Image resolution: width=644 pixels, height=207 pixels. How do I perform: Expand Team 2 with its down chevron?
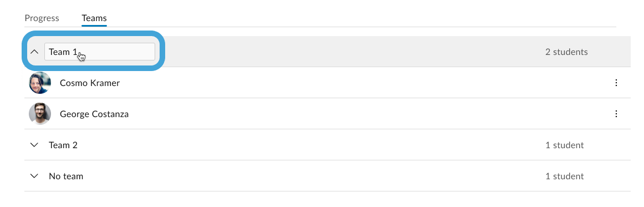(34, 145)
